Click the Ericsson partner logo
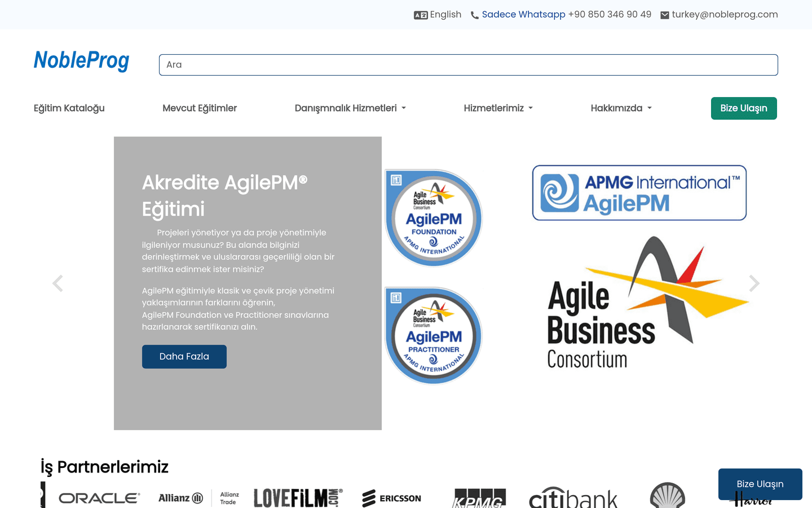Screen dimensions: 812x508 (x=391, y=498)
